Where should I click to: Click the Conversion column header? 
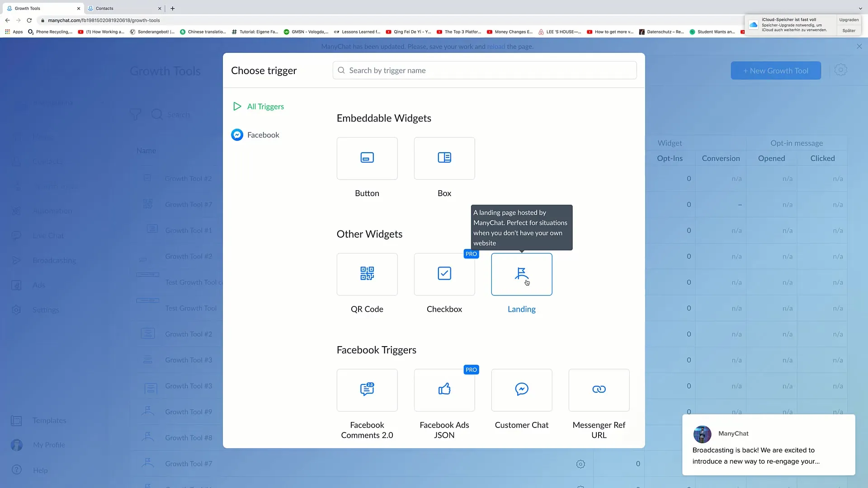[x=721, y=159]
